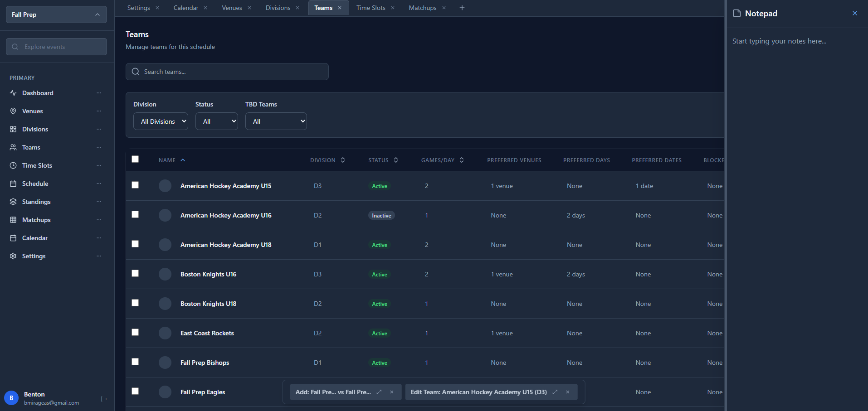
Task: Collapse the Fall Prep schedule selector
Action: [98, 15]
